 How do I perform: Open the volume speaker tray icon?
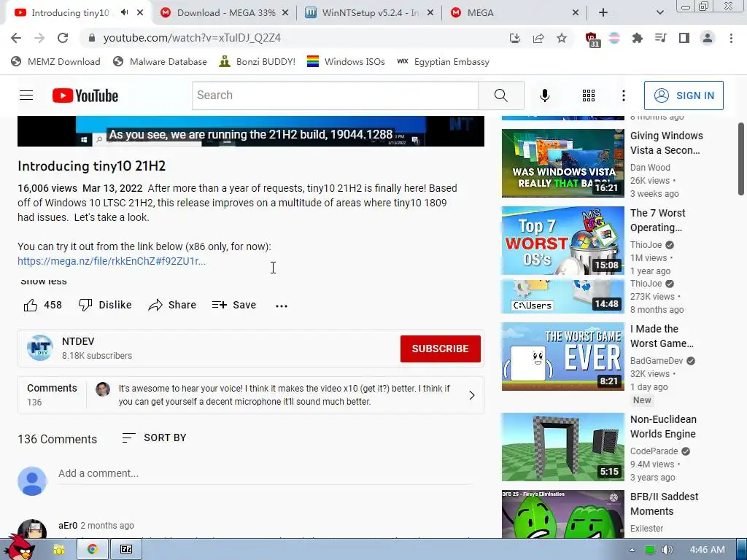click(667, 550)
